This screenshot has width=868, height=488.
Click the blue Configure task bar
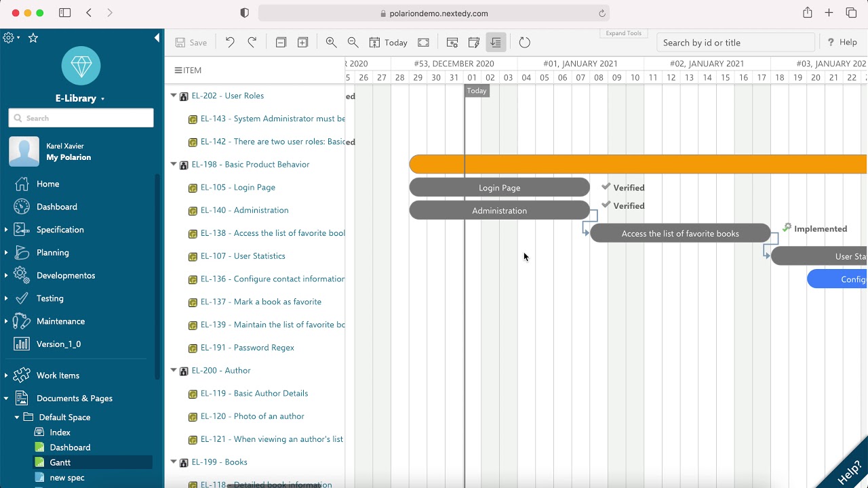[x=837, y=279]
